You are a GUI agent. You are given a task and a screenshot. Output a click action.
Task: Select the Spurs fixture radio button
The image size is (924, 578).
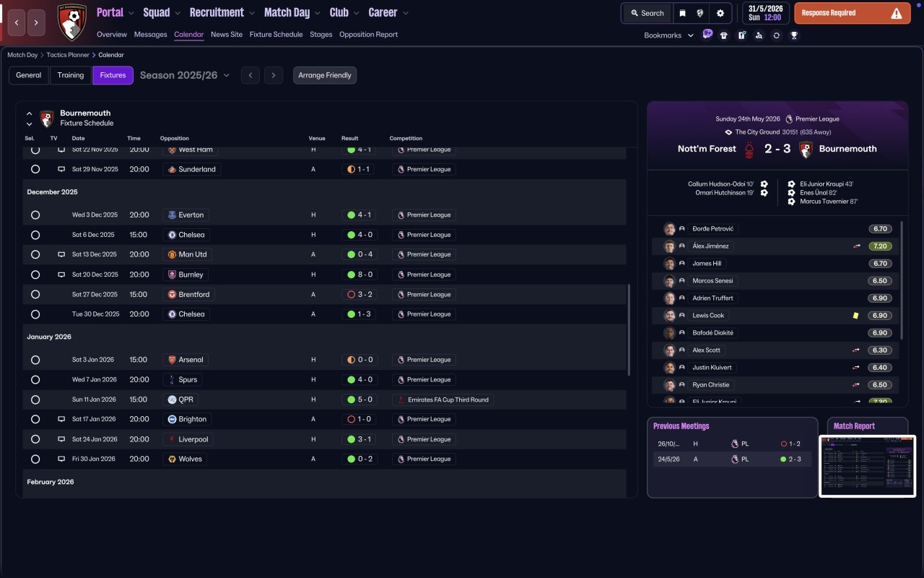(35, 379)
